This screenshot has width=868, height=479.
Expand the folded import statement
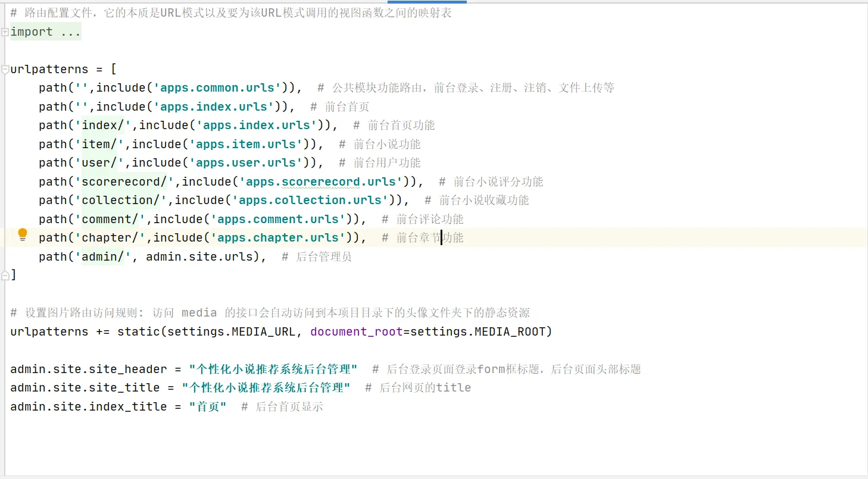coord(5,31)
